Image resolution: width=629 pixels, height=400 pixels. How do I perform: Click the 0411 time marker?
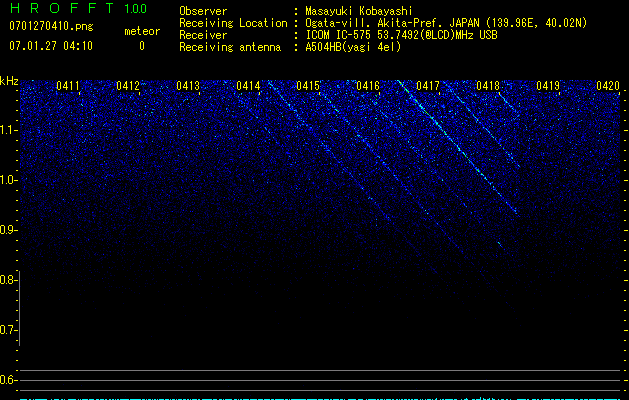[x=68, y=86]
